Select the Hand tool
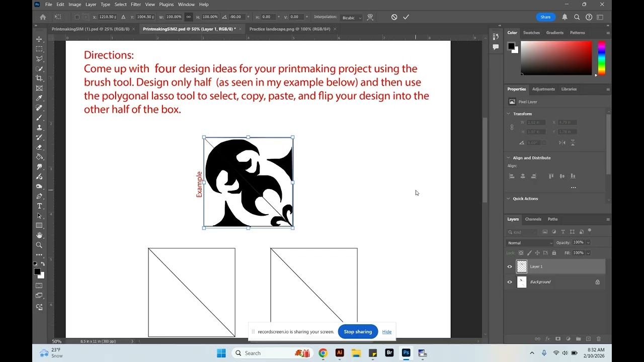The image size is (644, 362). 39,235
